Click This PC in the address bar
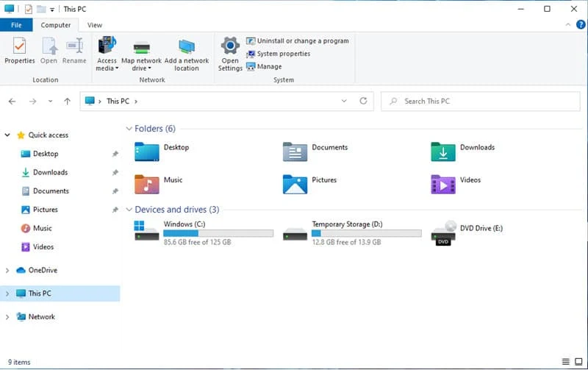 [x=118, y=102]
